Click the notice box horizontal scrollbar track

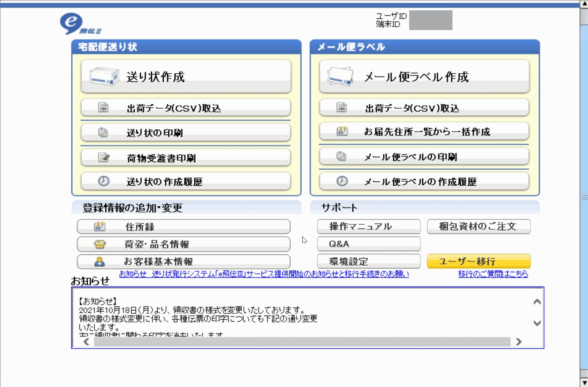pos(302,342)
